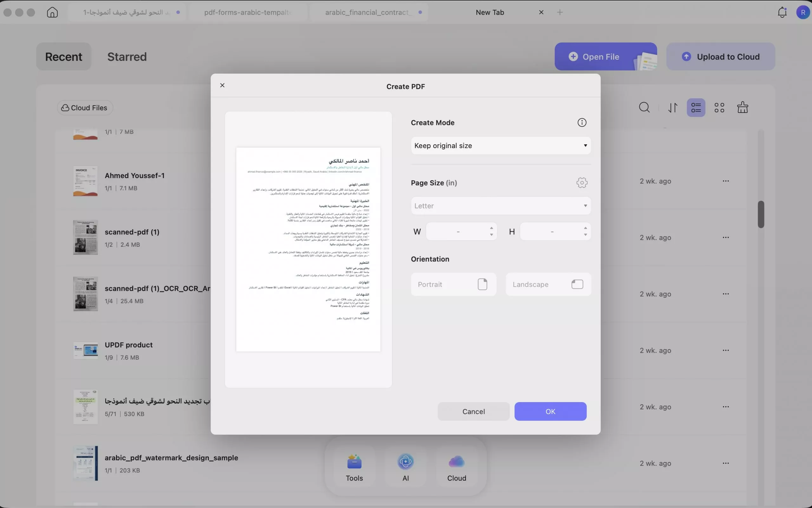Screen dimensions: 812x508
Task: Open notifications bell
Action: pyautogui.click(x=782, y=12)
